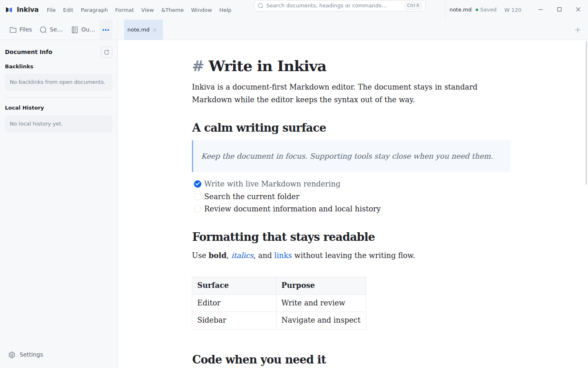Viewport: 588px width, 368px height.
Task: Click the 'Purpose' table header cell
Action: tap(321, 285)
